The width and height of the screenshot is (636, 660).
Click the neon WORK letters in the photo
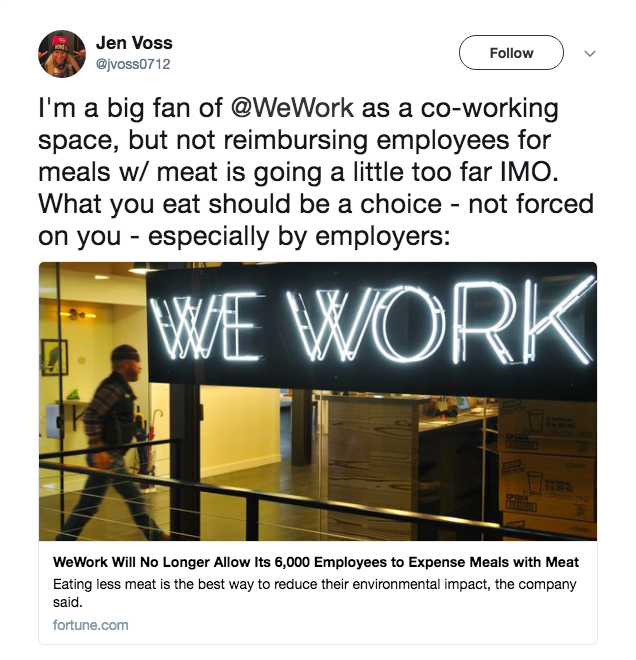[441, 322]
